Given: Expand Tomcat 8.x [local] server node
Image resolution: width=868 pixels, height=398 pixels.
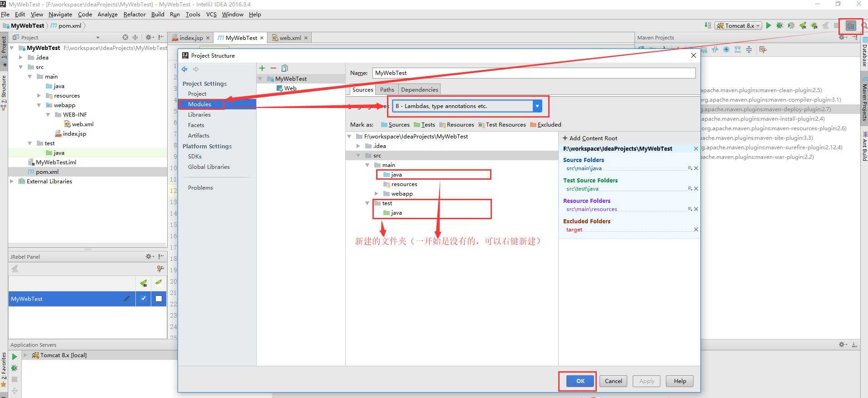Looking at the screenshot, I should coord(25,355).
